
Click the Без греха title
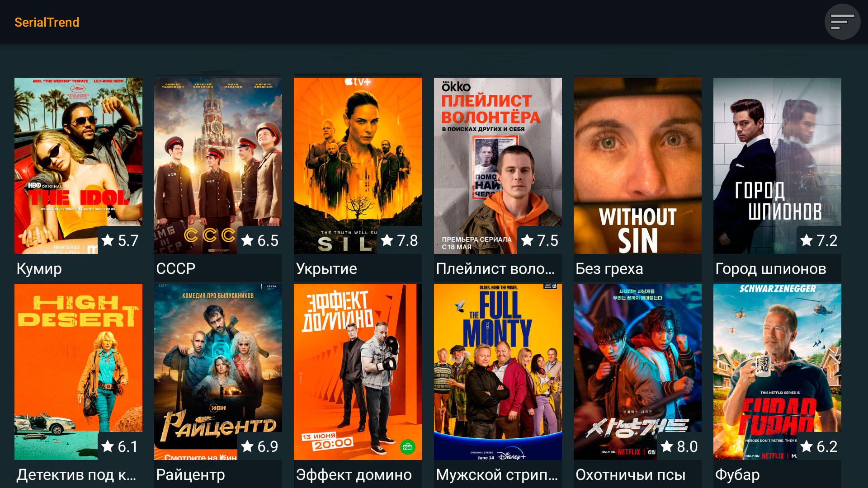[609, 268]
